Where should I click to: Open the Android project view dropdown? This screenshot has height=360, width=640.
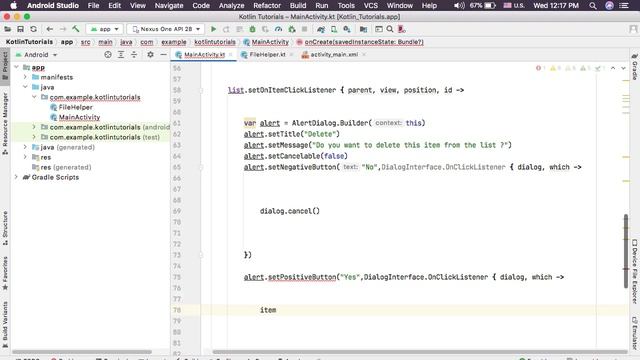[x=36, y=55]
